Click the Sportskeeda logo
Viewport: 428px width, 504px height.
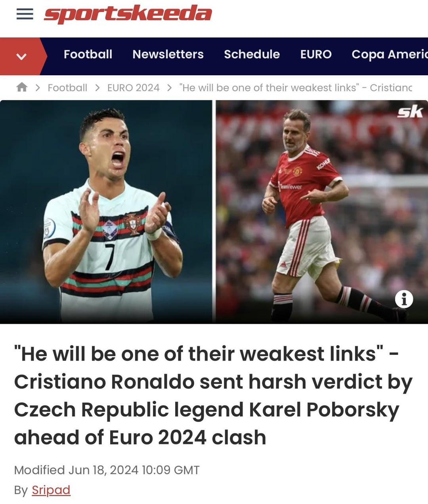pyautogui.click(x=128, y=14)
